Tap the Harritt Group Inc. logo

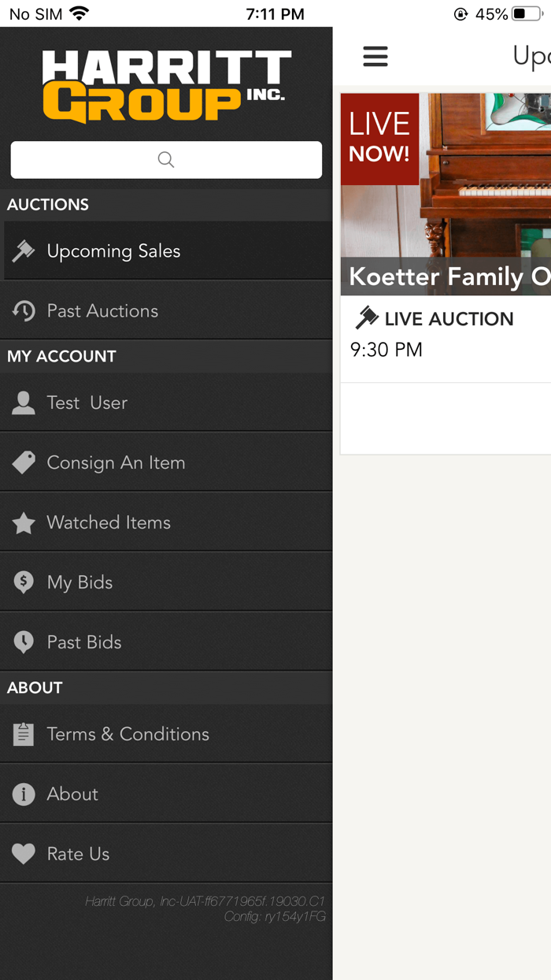point(166,86)
